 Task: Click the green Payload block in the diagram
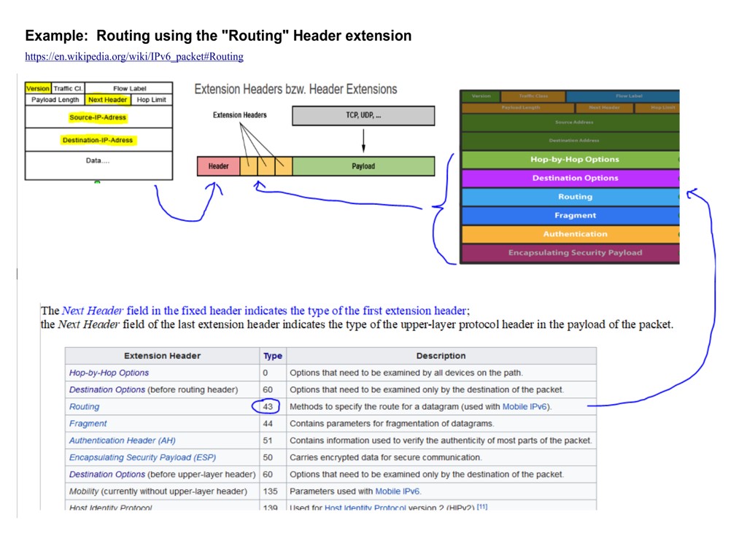coord(363,166)
